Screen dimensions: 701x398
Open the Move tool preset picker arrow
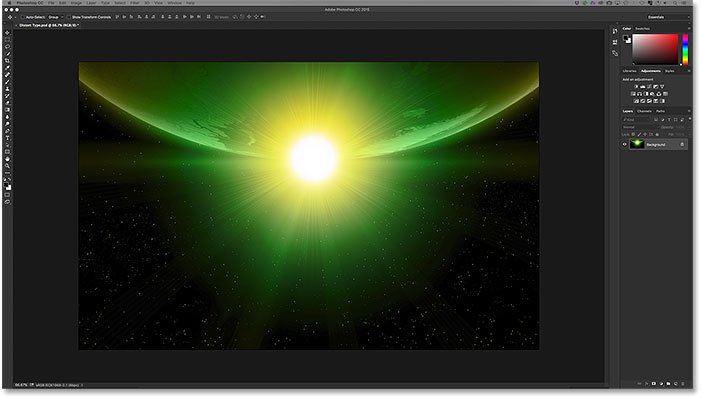click(x=15, y=17)
